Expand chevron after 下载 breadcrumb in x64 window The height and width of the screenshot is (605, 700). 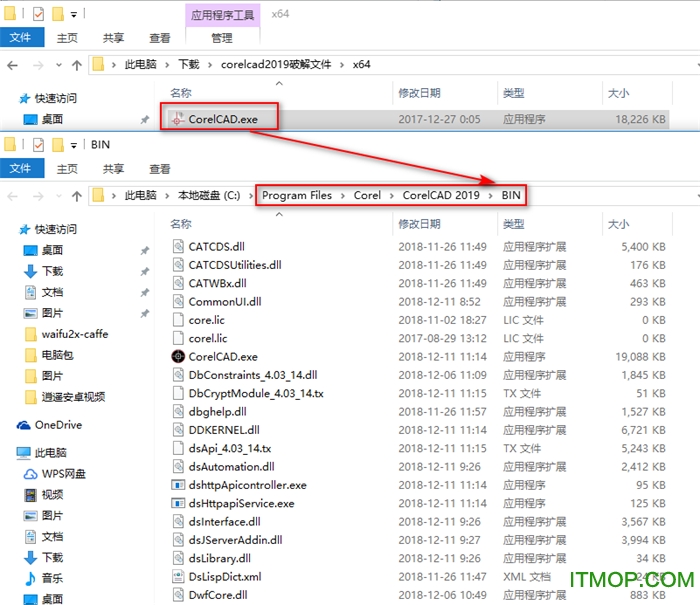(x=210, y=65)
